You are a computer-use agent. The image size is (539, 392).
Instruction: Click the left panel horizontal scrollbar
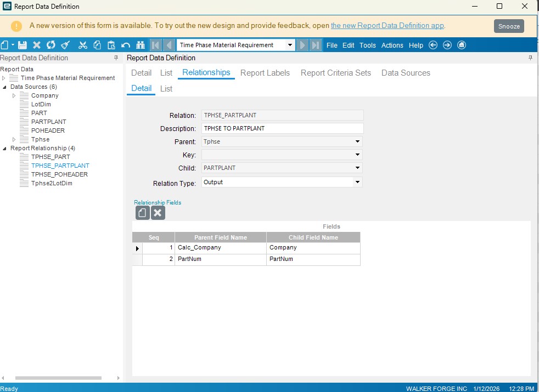pyautogui.click(x=58, y=378)
